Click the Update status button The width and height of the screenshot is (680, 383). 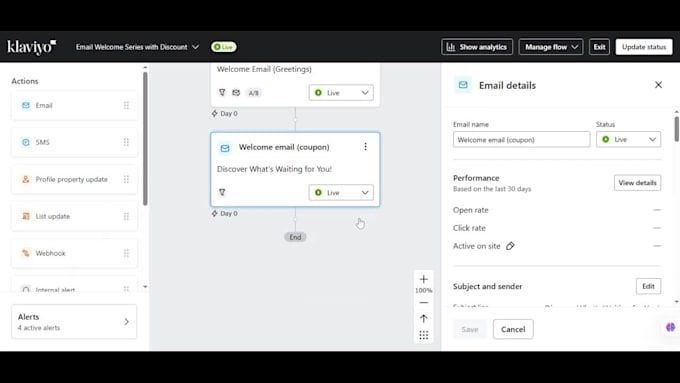click(644, 47)
